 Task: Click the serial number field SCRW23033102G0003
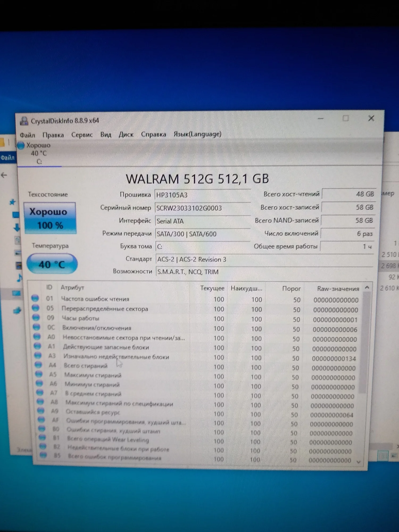point(202,208)
